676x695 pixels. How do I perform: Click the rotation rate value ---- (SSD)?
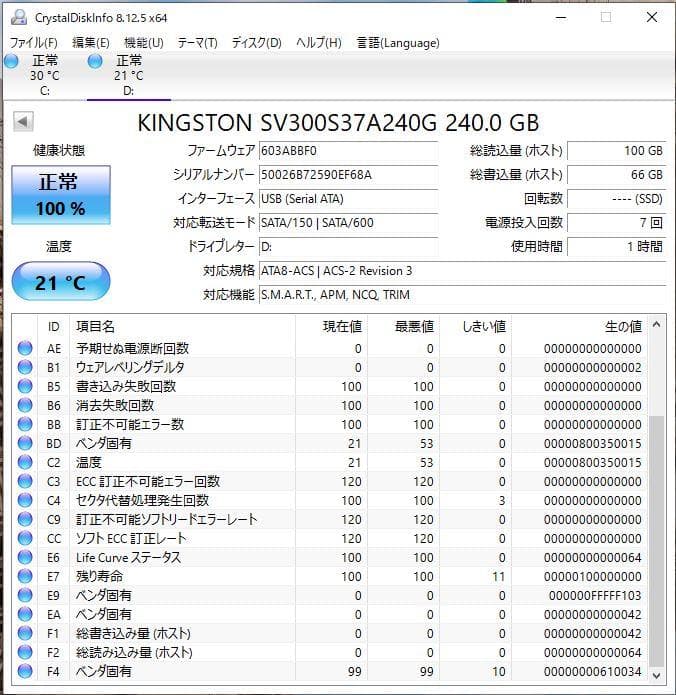(x=616, y=199)
